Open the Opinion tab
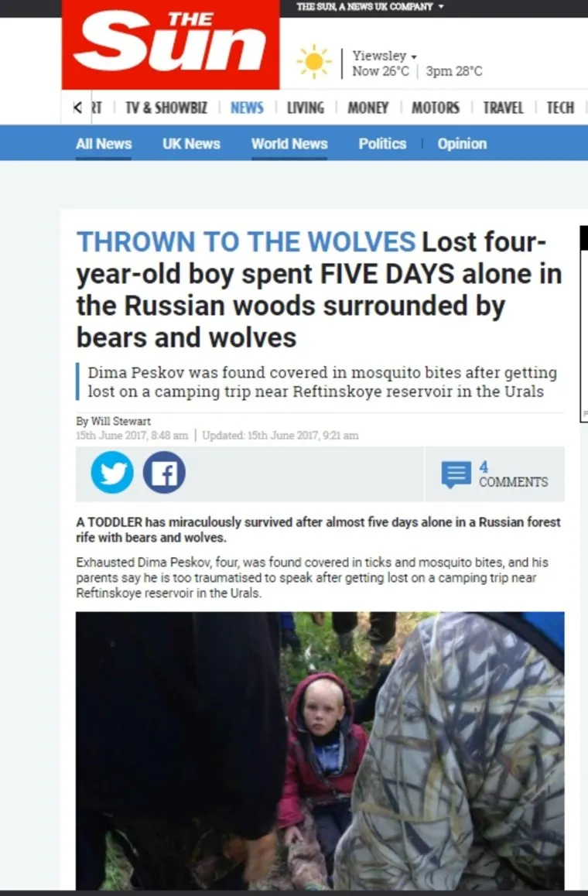The width and height of the screenshot is (588, 896). pyautogui.click(x=463, y=144)
